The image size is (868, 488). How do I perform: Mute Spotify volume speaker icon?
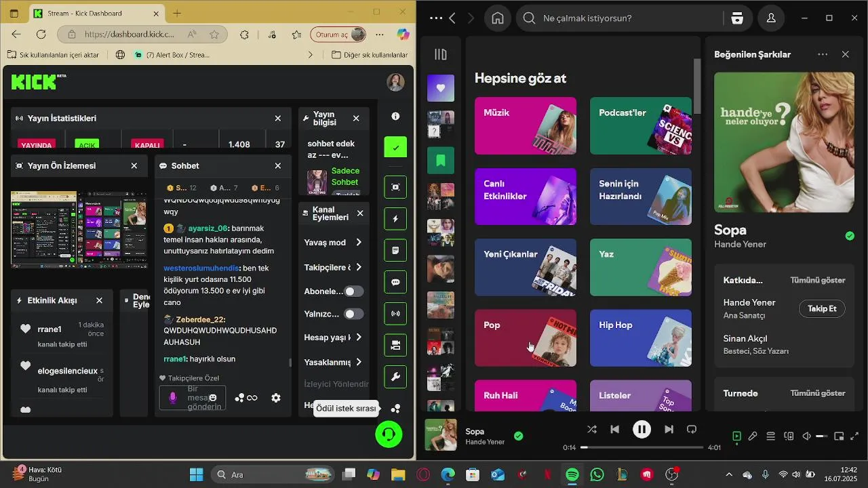tap(806, 436)
